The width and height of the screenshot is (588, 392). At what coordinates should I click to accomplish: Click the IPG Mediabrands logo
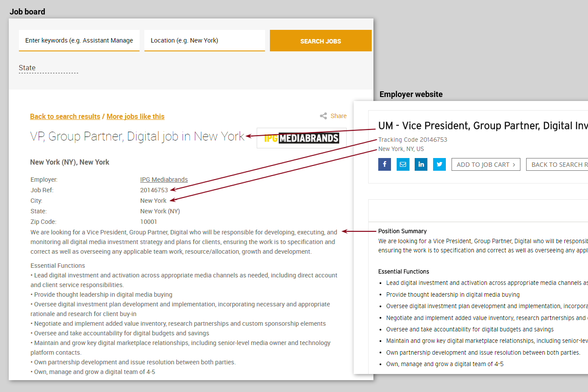(301, 138)
